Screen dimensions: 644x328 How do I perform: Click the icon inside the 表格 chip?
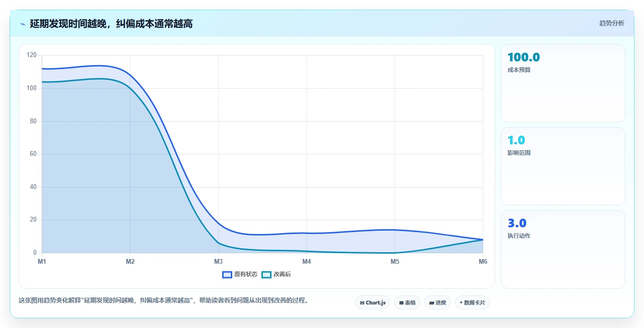click(x=401, y=303)
